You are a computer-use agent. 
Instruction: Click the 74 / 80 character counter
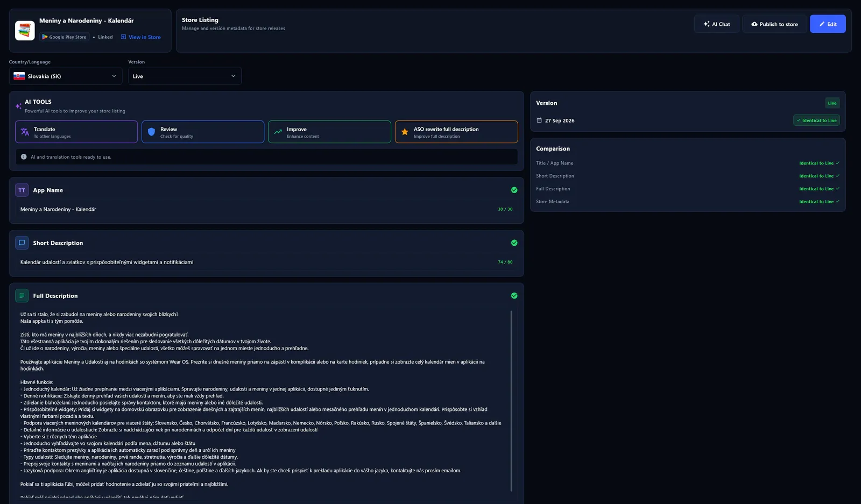[505, 262]
